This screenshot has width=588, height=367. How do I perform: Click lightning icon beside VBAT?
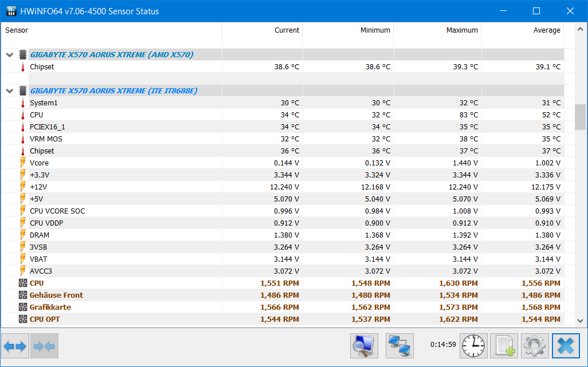coord(23,259)
